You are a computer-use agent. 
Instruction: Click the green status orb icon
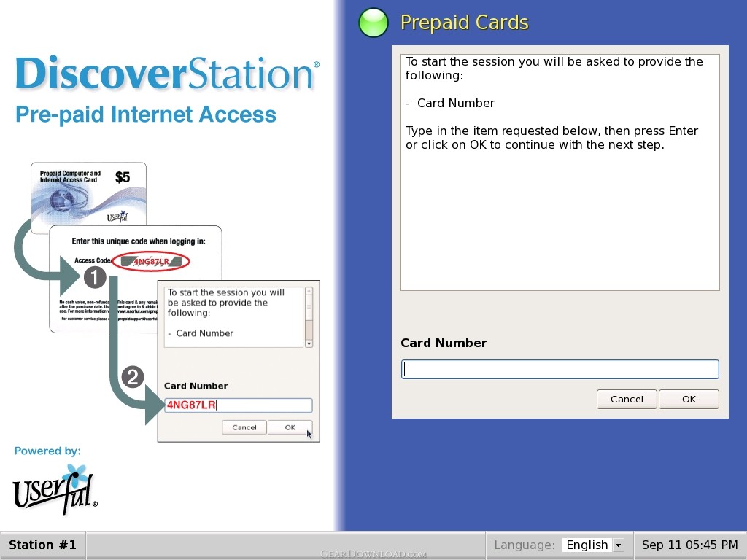tap(373, 23)
